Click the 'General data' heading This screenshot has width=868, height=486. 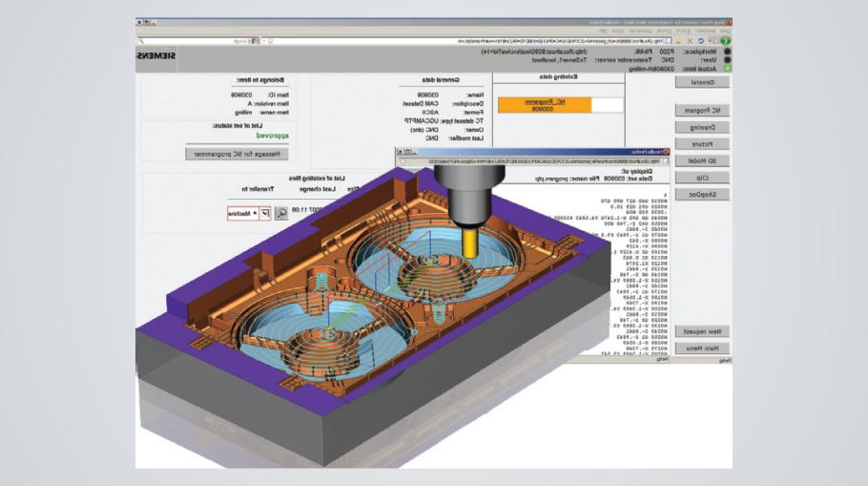coord(441,80)
